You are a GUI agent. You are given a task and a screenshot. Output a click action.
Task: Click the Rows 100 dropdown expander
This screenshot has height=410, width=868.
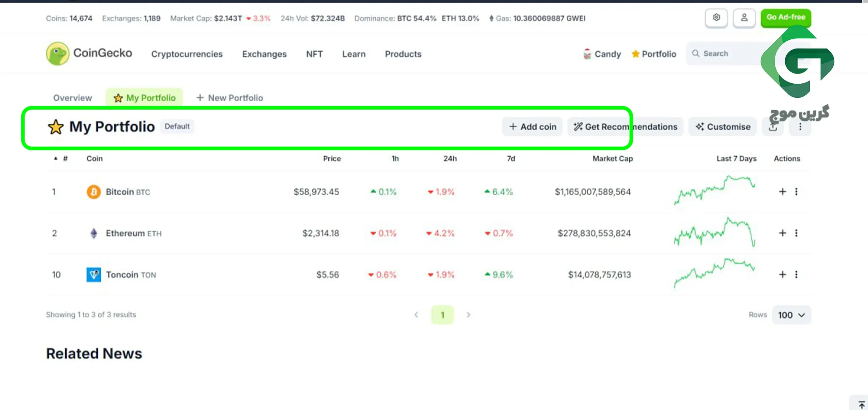[791, 315]
